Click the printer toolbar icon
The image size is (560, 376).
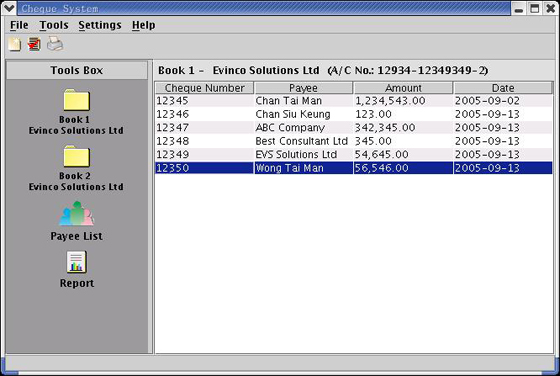[55, 44]
